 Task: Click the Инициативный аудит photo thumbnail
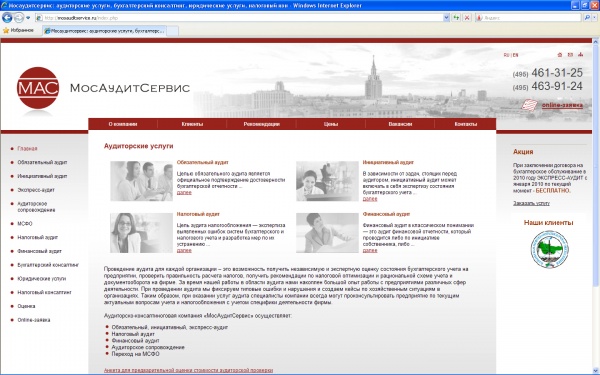pos(327,181)
